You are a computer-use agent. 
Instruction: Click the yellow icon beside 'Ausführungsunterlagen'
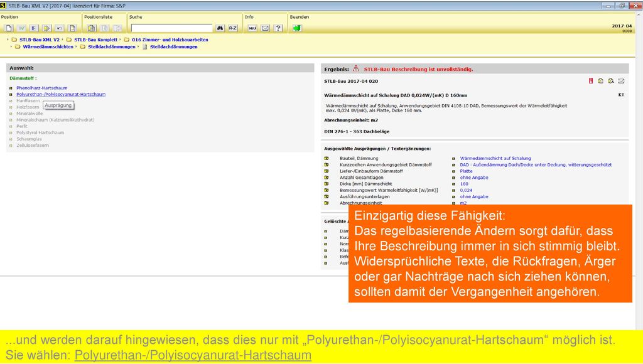tap(327, 197)
